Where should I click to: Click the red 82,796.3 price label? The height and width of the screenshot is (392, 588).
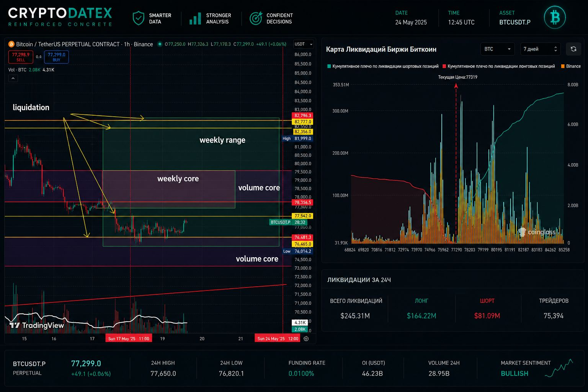tap(303, 115)
